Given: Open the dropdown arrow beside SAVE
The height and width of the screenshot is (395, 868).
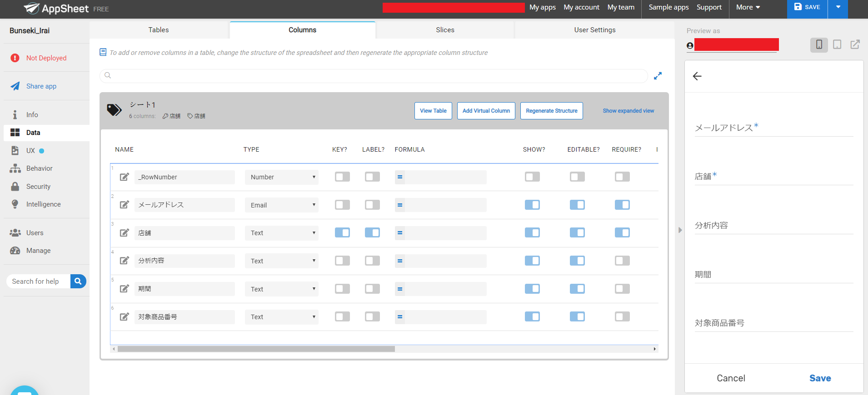Looking at the screenshot, I should 838,7.
